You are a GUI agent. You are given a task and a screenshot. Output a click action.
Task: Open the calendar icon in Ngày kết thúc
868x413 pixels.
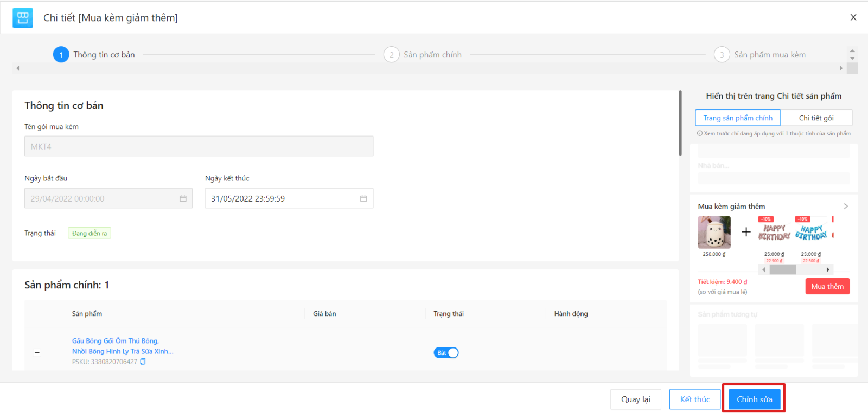[x=363, y=199]
